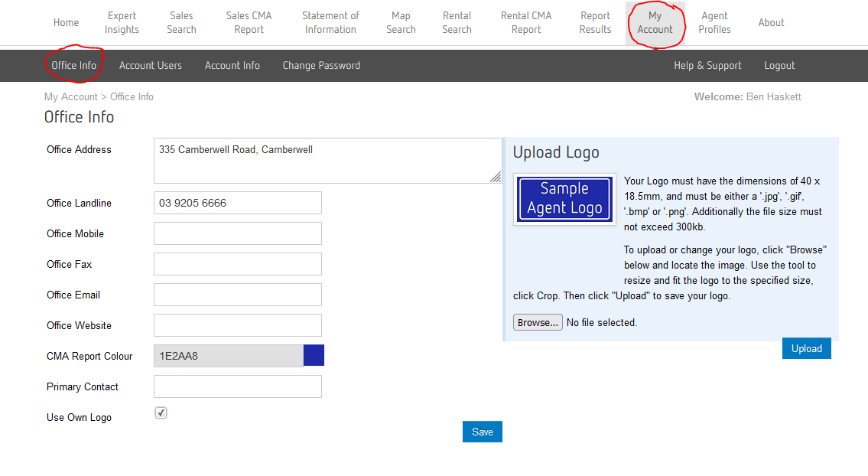Click the Help & Support link
The height and width of the screenshot is (476, 868).
(707, 66)
